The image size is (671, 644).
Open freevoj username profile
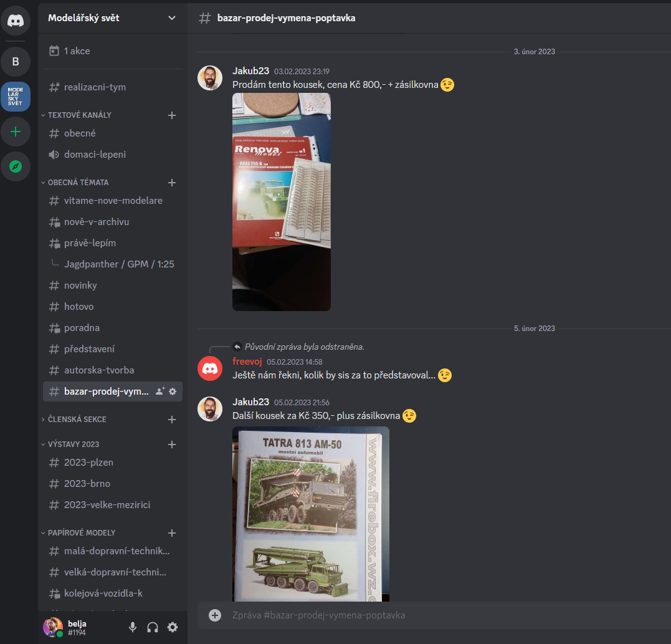(247, 362)
